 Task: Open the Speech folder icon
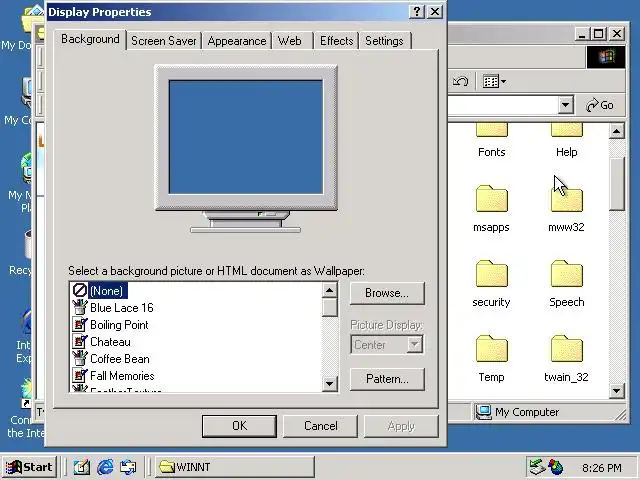coord(567,273)
